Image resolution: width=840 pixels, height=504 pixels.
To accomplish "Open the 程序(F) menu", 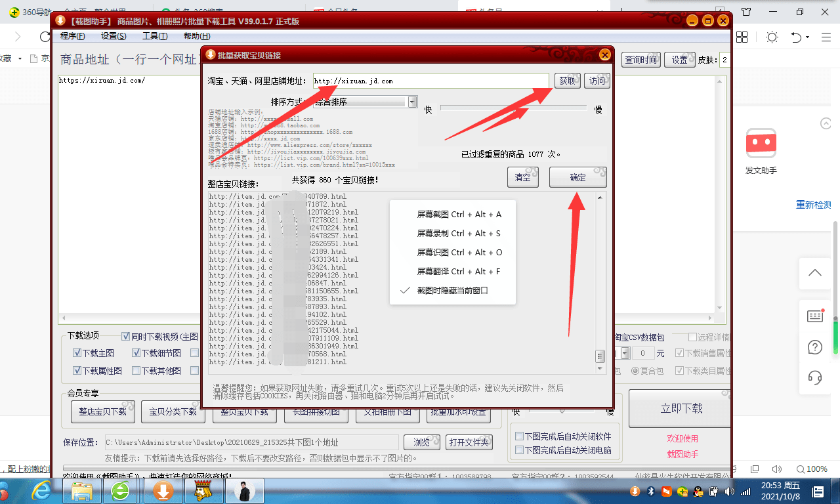I will click(x=73, y=36).
